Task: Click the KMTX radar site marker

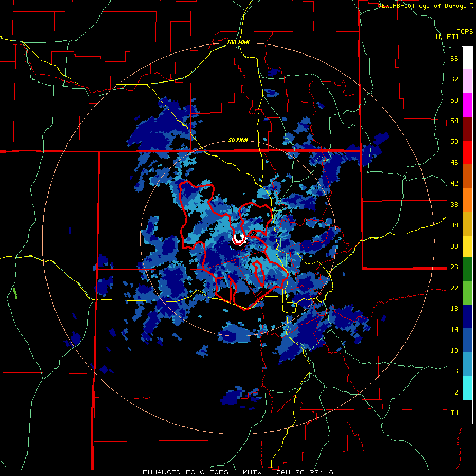Action: point(239,239)
